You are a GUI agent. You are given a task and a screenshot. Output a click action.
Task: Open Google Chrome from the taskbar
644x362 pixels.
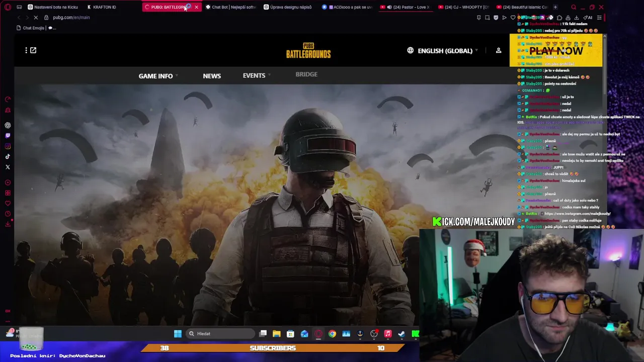pos(332,333)
